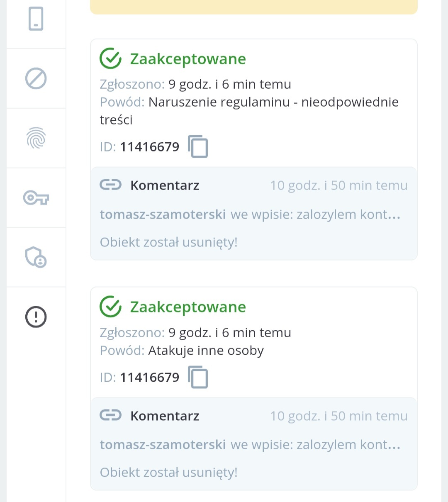448x502 pixels.
Task: Select the fingerprint sidebar icon
Action: tap(36, 138)
